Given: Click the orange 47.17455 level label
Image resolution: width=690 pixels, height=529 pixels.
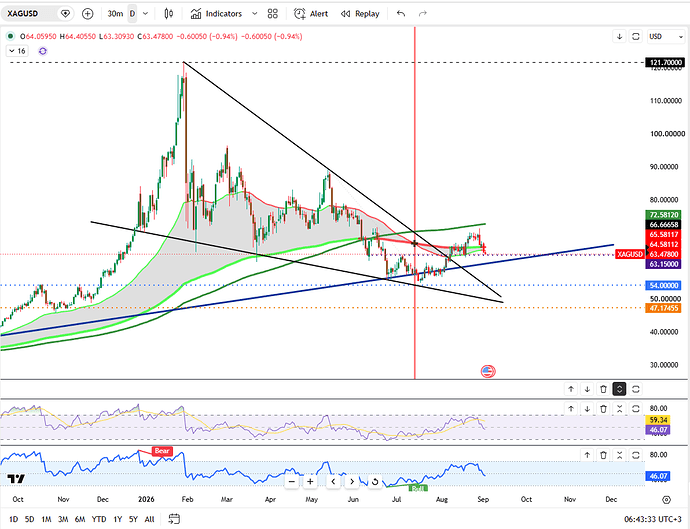Looking at the screenshot, I should 664,308.
